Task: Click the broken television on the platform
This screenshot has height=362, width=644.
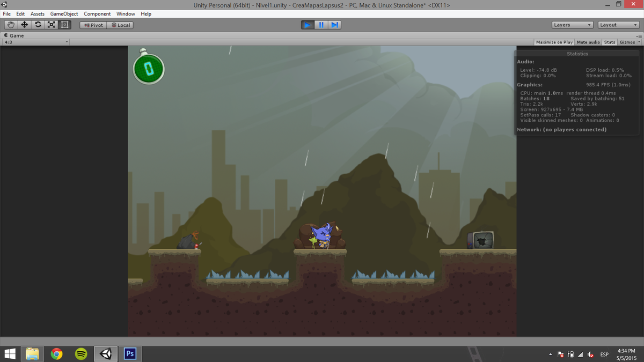Action: pos(480,240)
